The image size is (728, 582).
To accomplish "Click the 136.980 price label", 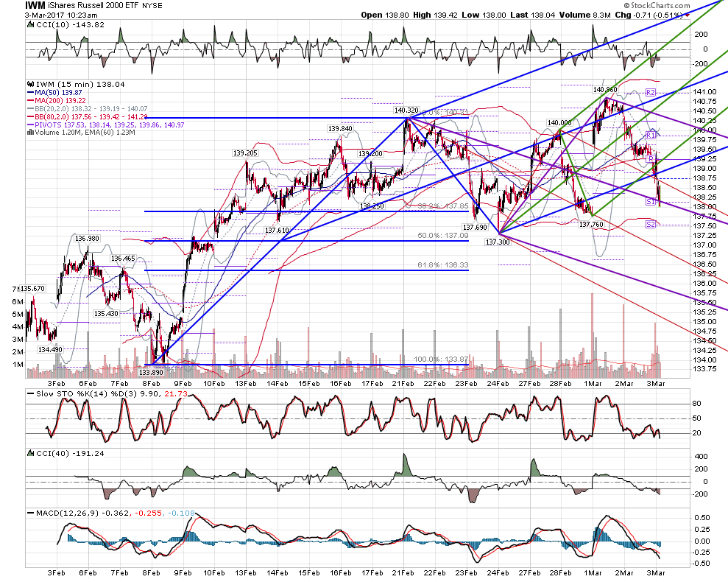I will pyautogui.click(x=87, y=239).
